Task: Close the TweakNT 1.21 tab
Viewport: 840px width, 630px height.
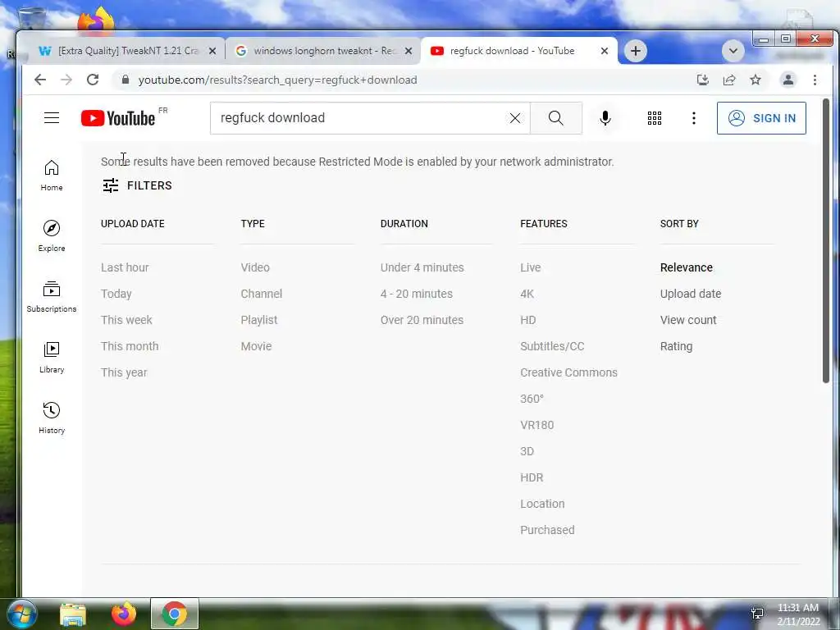Action: (212, 51)
